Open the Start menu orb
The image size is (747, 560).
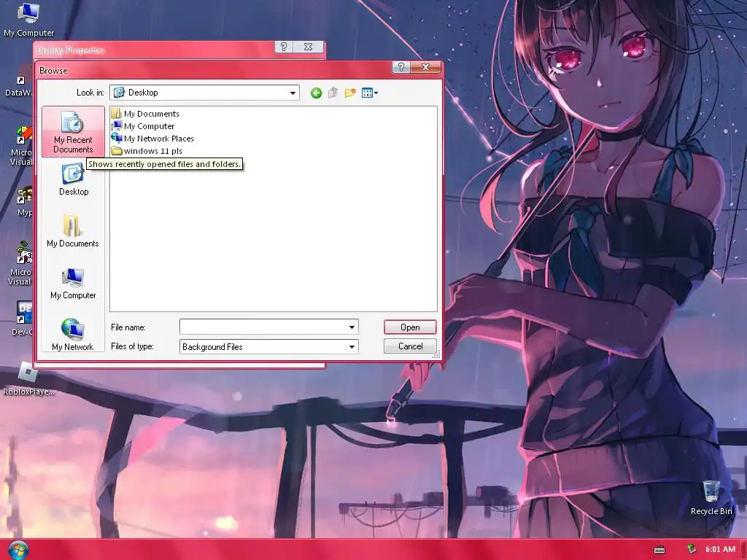click(18, 550)
